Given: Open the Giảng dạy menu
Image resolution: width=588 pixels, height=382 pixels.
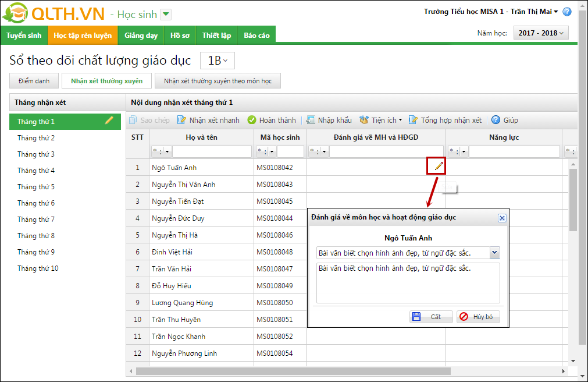Looking at the screenshot, I should [141, 36].
